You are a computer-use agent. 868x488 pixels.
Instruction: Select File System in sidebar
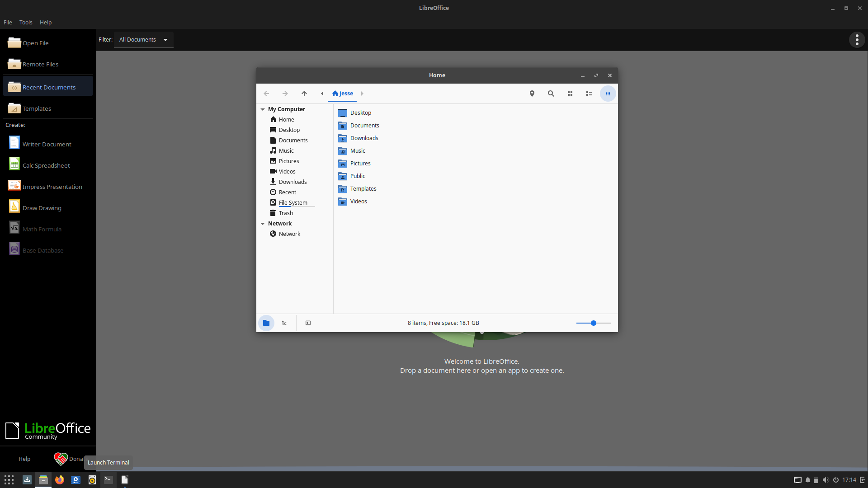click(293, 203)
